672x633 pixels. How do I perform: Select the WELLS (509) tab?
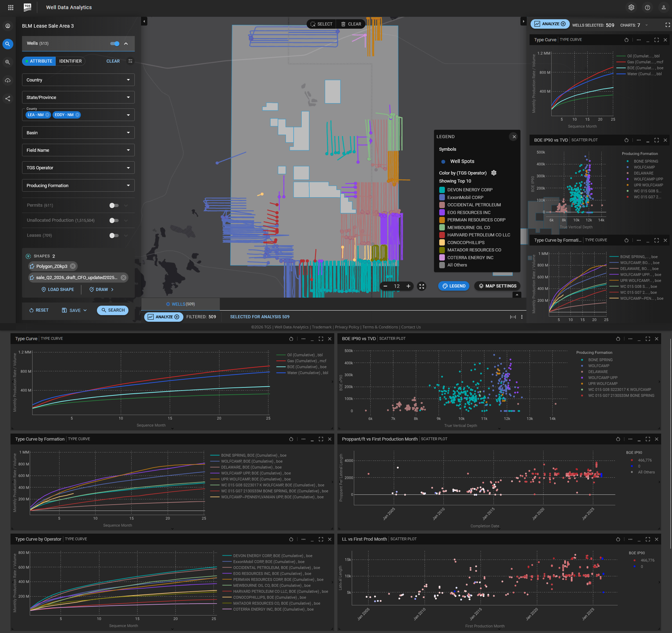pos(180,304)
